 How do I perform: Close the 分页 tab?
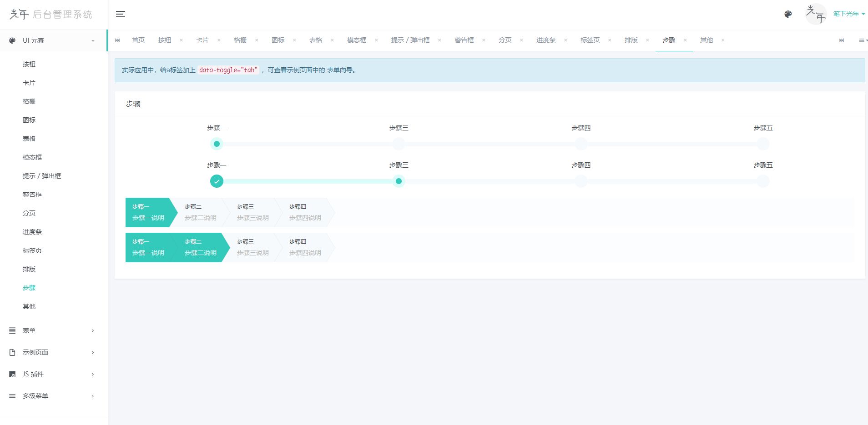click(521, 40)
